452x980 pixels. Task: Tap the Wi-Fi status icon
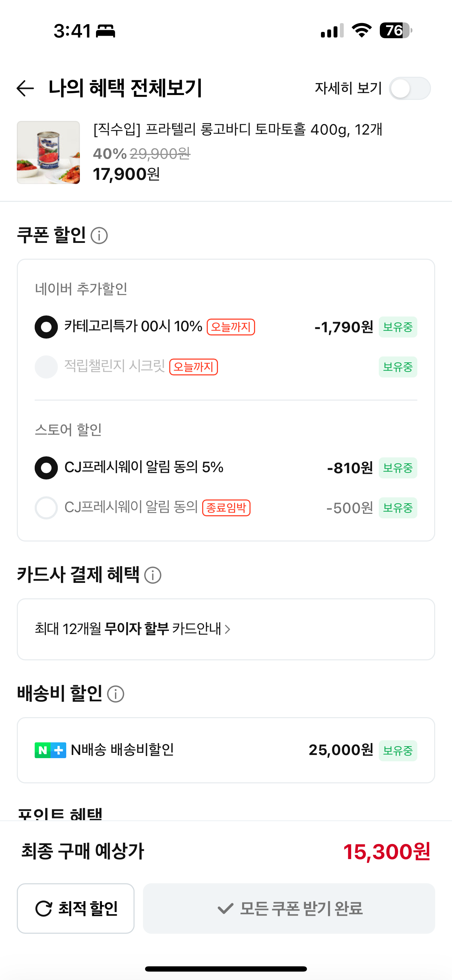tap(362, 30)
